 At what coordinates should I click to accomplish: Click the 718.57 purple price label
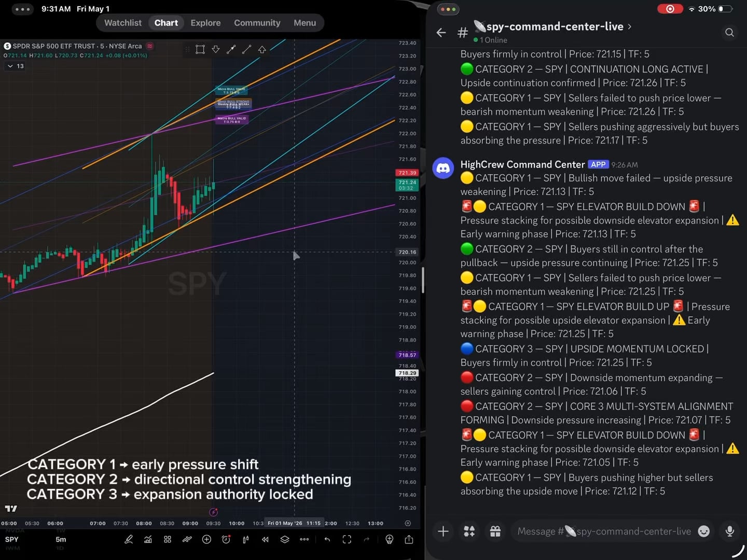[x=407, y=355]
